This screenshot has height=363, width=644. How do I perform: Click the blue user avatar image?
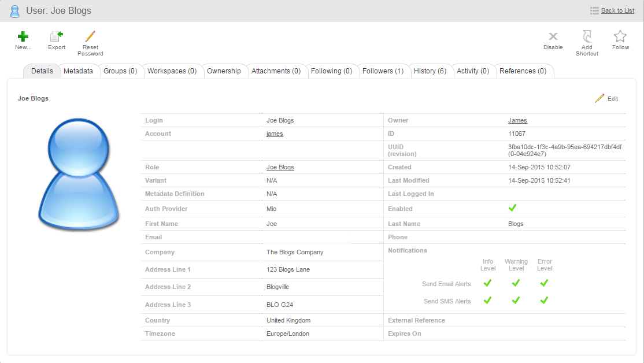[78, 175]
